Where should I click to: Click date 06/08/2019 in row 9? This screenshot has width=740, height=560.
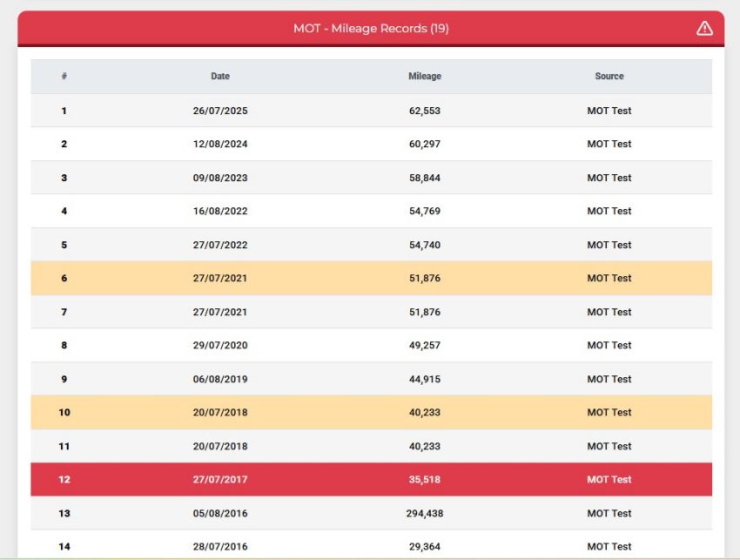(x=220, y=379)
